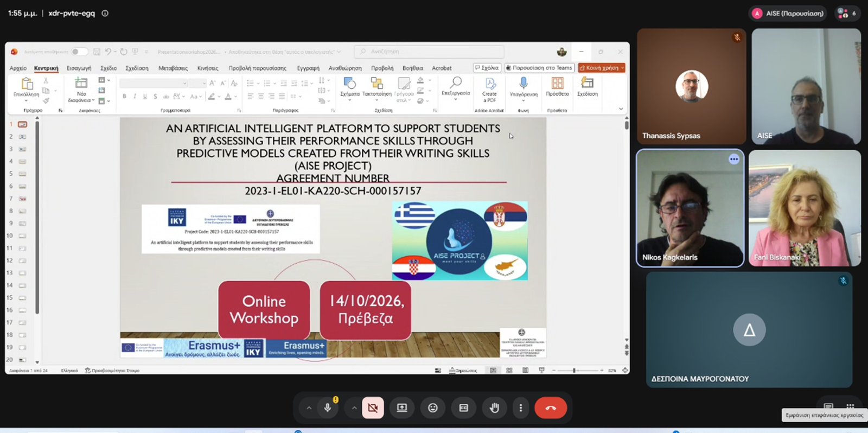Expand video settings arrow beside camera
The image size is (868, 433).
click(x=354, y=408)
